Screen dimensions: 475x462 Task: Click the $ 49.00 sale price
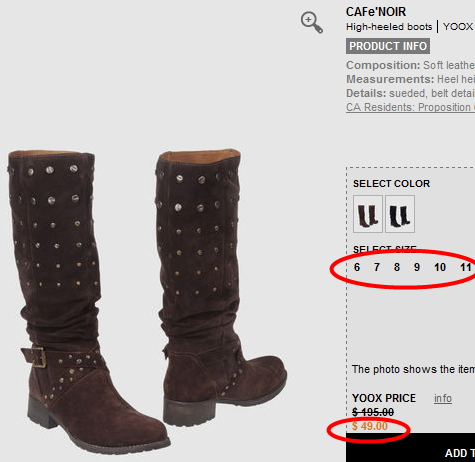(370, 426)
